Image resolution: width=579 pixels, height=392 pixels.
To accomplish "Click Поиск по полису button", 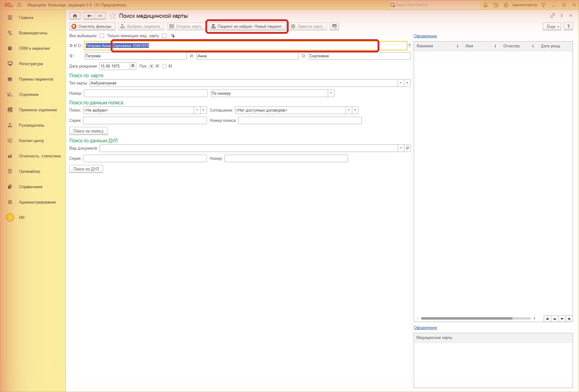I will (x=88, y=131).
